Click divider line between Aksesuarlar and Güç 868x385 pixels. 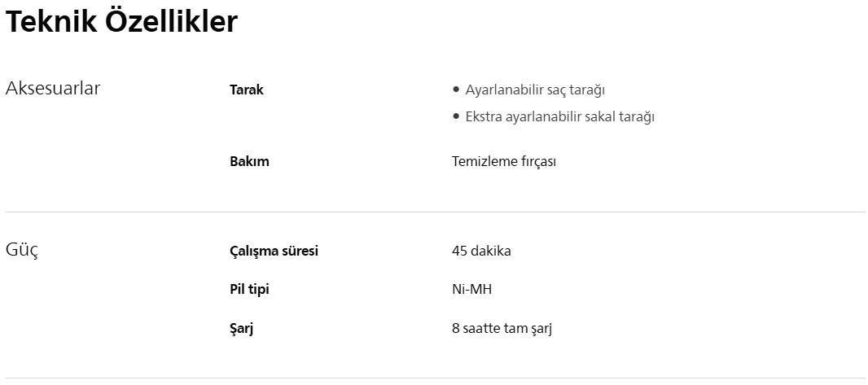tap(435, 212)
